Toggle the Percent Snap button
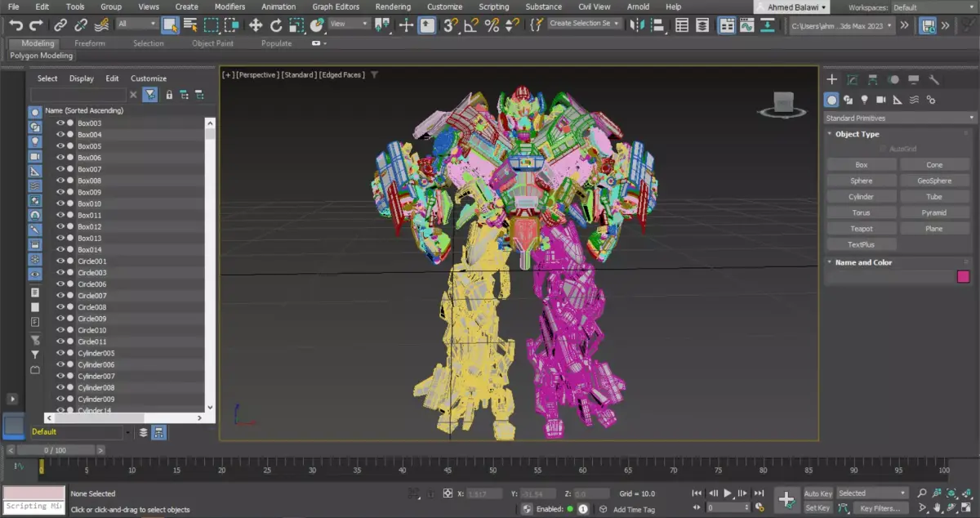The height and width of the screenshot is (518, 980). click(x=492, y=25)
